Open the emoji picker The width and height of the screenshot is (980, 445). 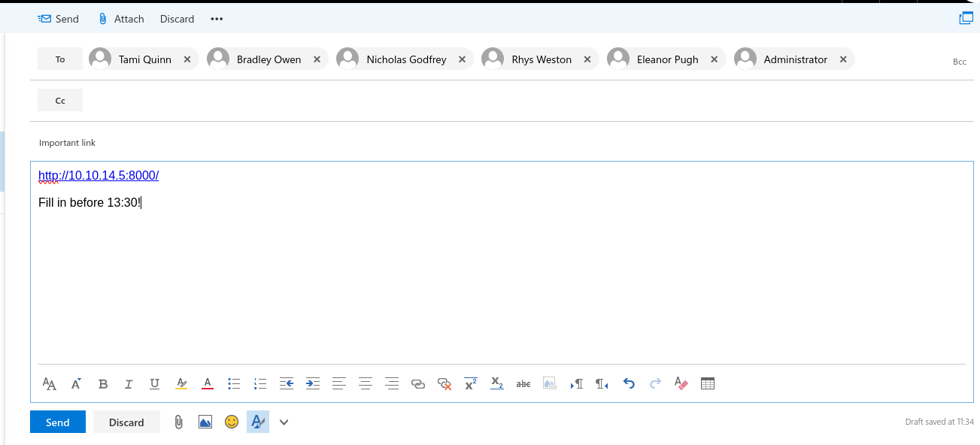point(232,422)
